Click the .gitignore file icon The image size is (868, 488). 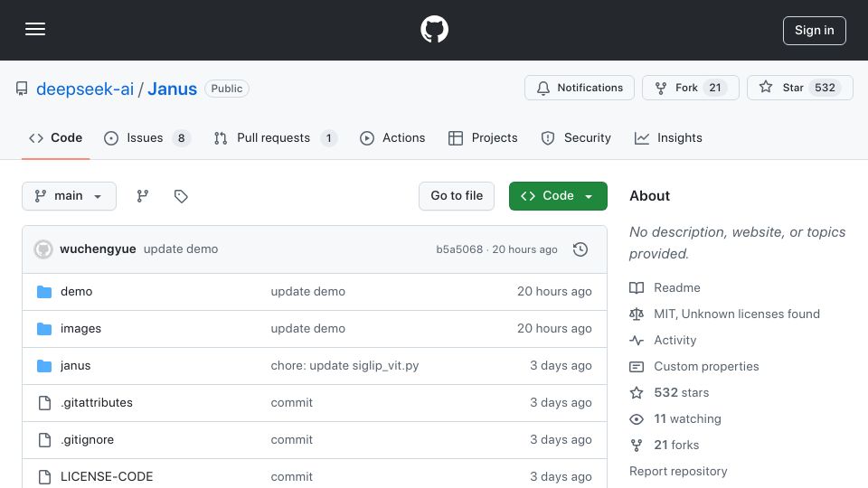click(x=44, y=440)
